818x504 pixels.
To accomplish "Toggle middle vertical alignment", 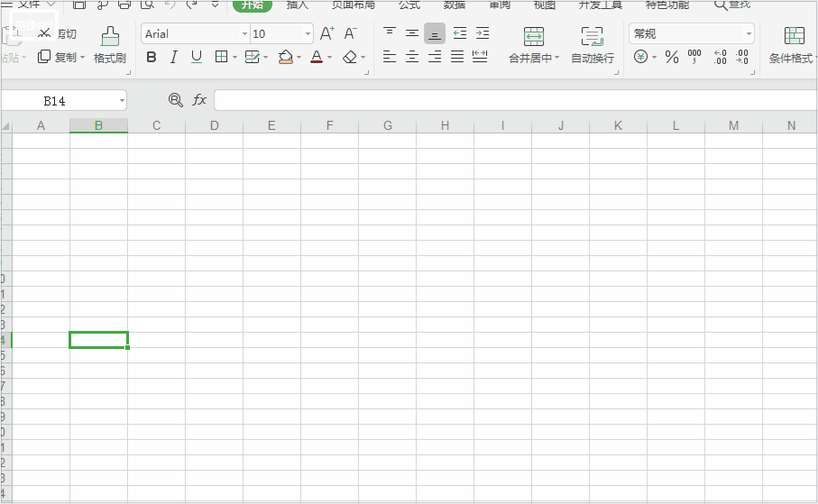I will click(412, 34).
